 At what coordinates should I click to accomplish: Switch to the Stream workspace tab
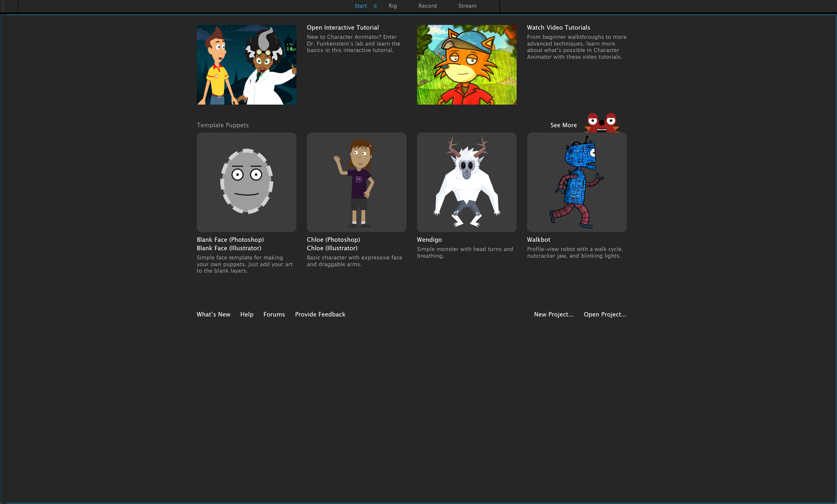click(467, 6)
